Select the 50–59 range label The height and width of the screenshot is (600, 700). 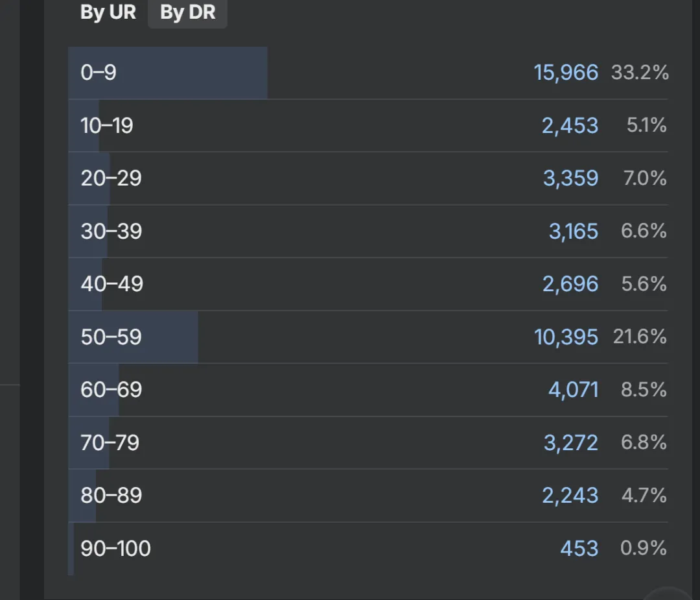pyautogui.click(x=111, y=337)
